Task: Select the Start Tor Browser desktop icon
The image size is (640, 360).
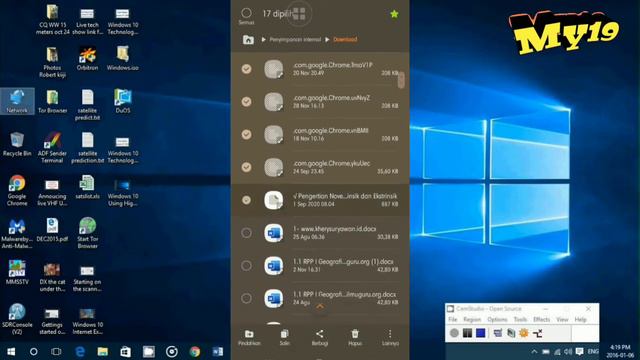Action: [87, 233]
